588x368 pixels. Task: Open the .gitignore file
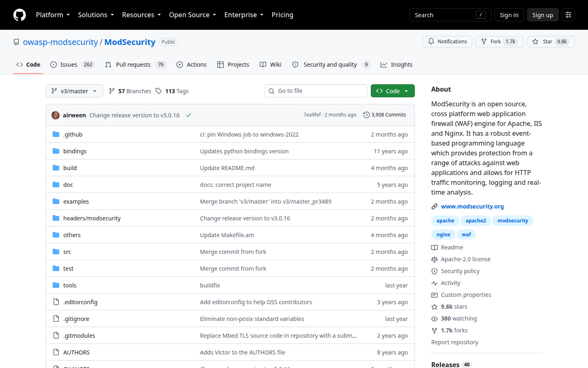(76, 319)
